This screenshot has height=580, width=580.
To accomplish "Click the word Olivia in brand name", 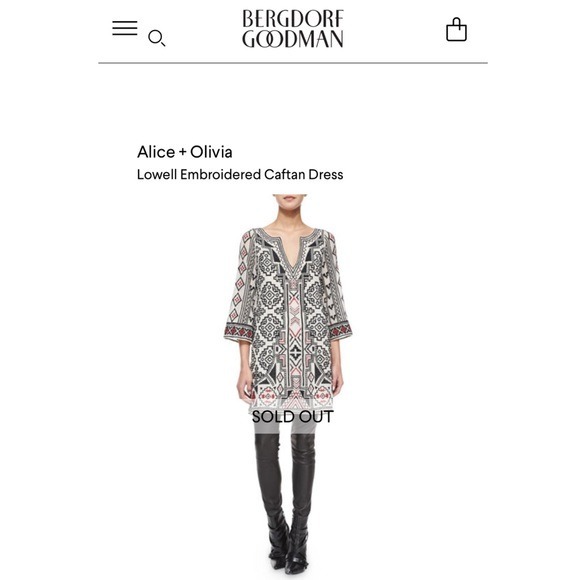I will pos(211,152).
